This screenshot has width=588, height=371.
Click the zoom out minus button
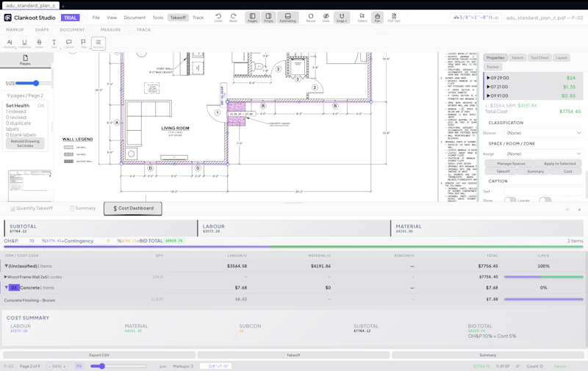[x=49, y=366]
